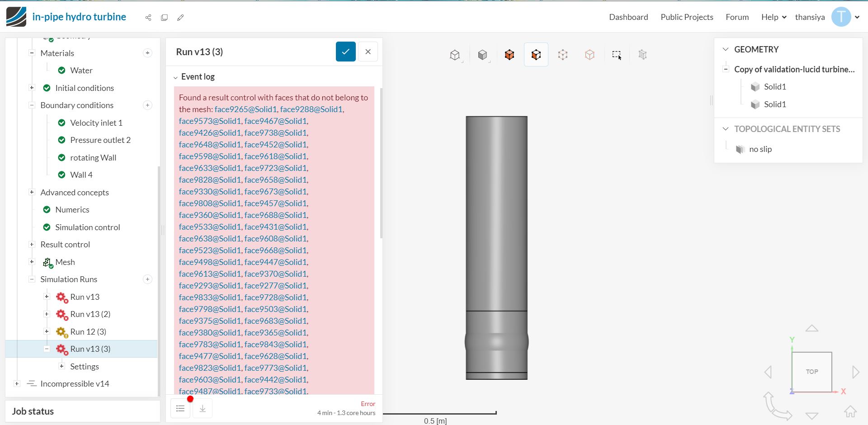Viewport: 868px width, 425px height.
Task: Open Numerics settings
Action: (72, 210)
